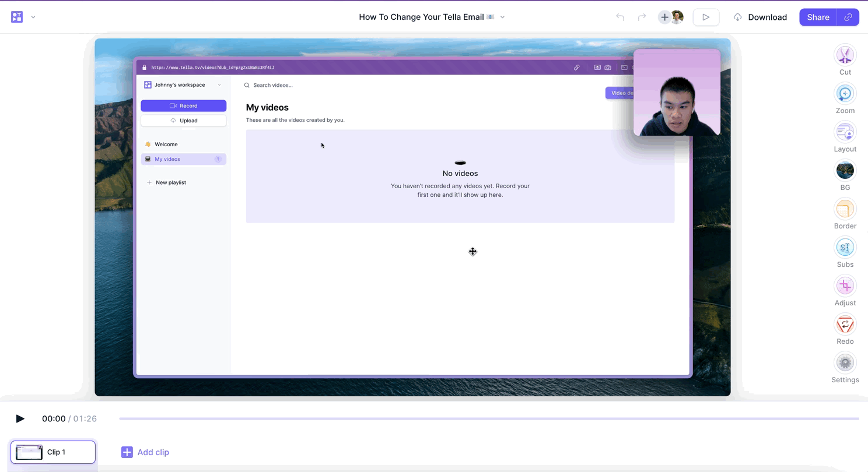
Task: Expand the menu arrow next to the Tella logo
Action: click(33, 17)
